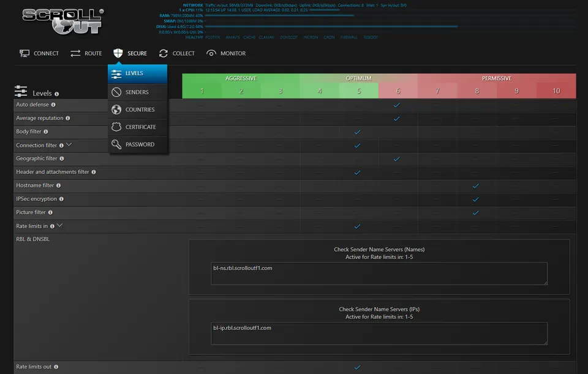The width and height of the screenshot is (588, 374).
Task: Select COUNTRIES in the Secure menu
Action: coord(138,110)
